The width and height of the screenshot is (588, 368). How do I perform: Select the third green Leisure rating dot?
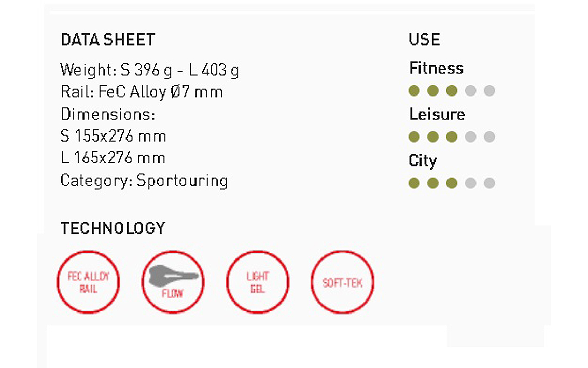point(452,137)
